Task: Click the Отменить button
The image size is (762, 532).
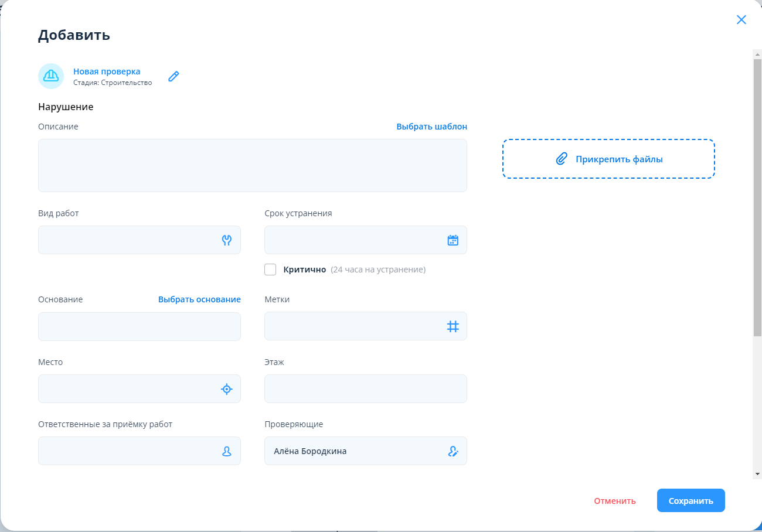Action: (x=614, y=501)
